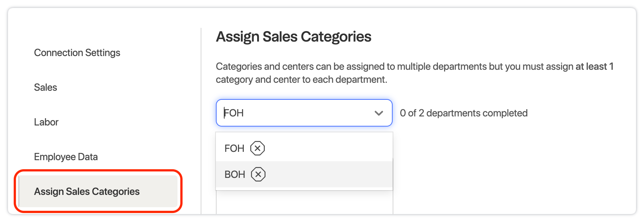Go to the Sales section
This screenshot has width=644, height=222.
[x=46, y=87]
